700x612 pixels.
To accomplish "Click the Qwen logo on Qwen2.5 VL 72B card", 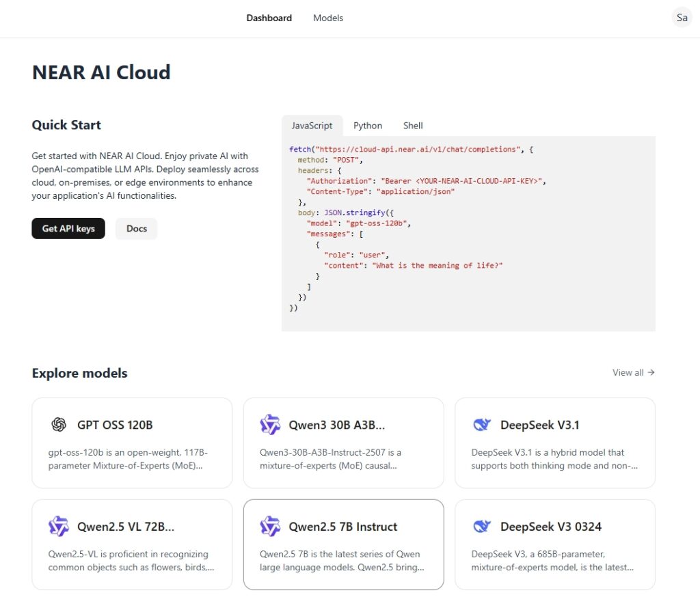I will [59, 527].
